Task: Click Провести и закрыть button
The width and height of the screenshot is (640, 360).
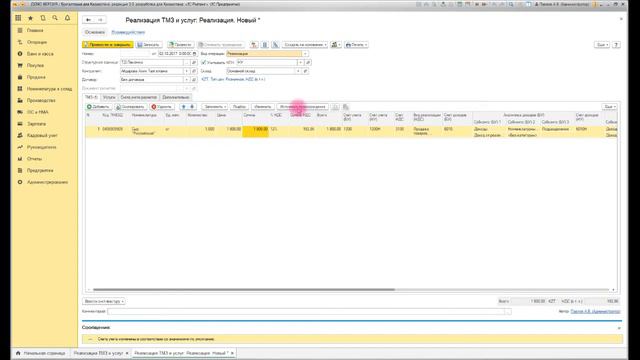Action: (x=108, y=44)
